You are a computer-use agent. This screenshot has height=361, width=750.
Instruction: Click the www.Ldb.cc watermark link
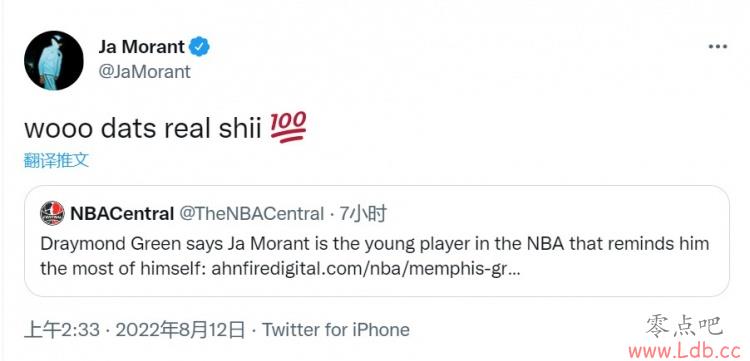(688, 351)
